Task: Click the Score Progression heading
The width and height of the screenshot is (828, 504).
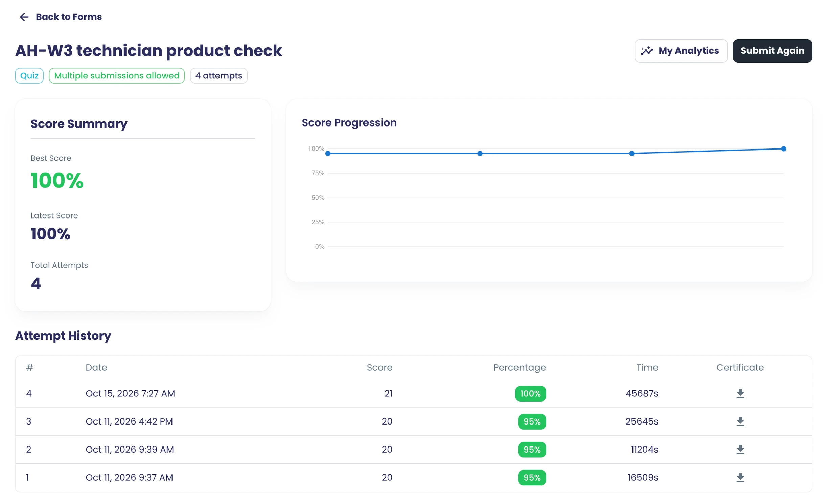Action: click(349, 122)
